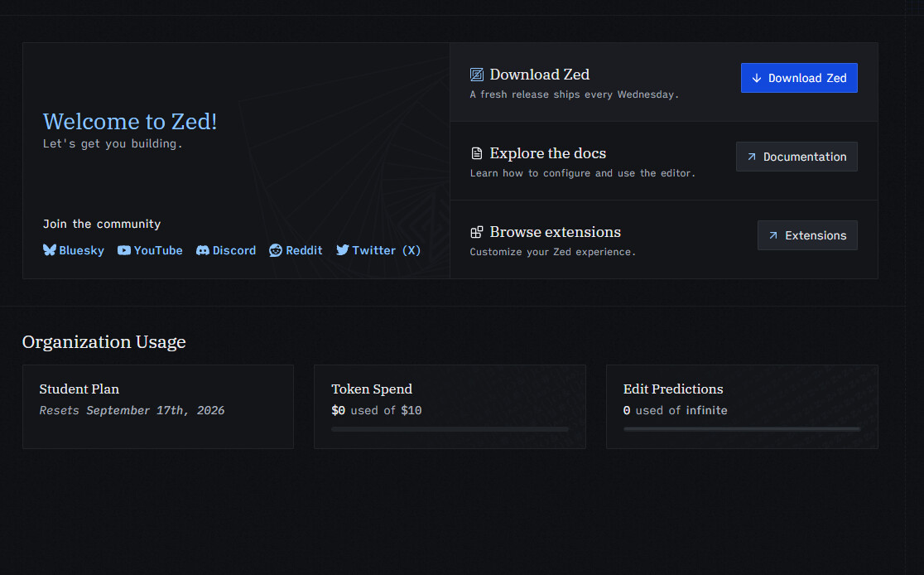
Task: Click the blocks icon beside Browse extensions
Action: (x=477, y=232)
